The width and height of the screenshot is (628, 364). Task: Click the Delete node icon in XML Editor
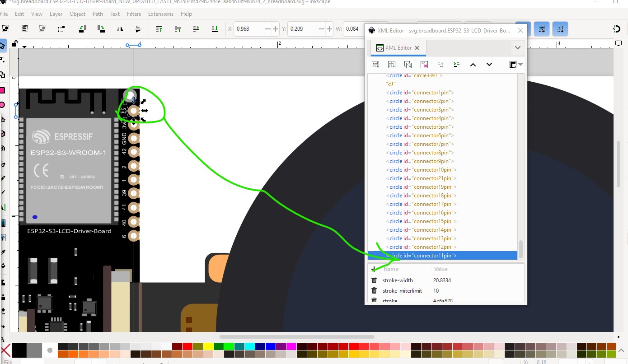[x=424, y=65]
